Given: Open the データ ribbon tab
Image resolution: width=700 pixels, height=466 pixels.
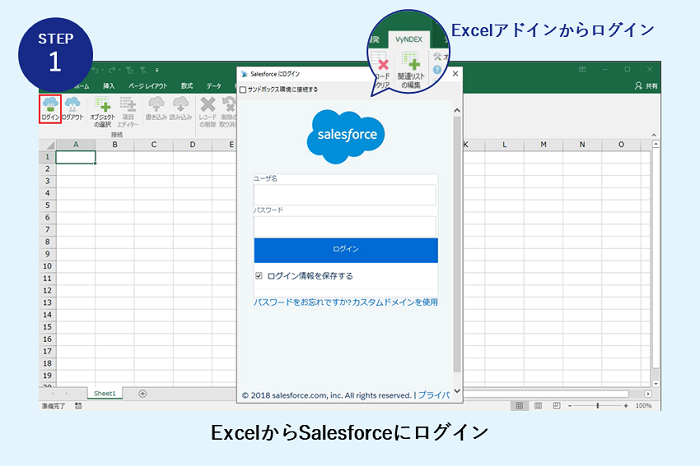Looking at the screenshot, I should (214, 86).
